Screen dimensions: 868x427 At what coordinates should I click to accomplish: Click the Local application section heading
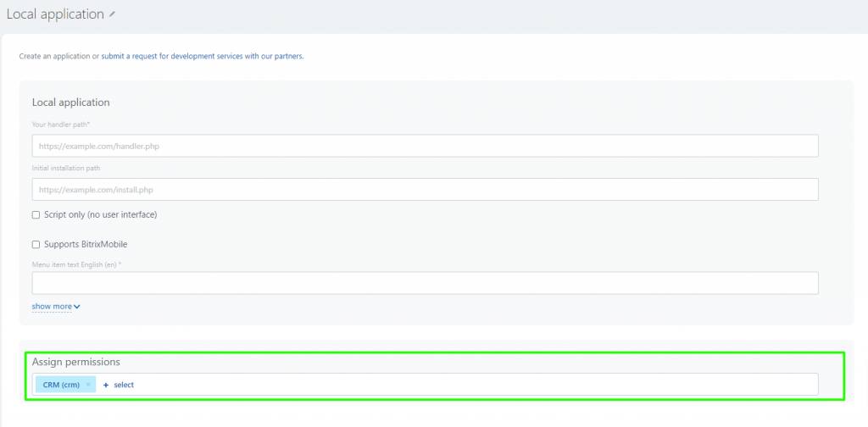point(71,103)
